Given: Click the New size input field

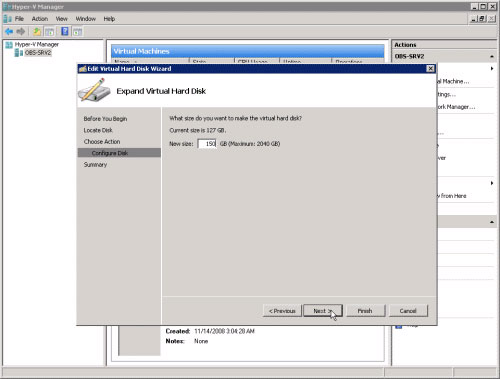Looking at the screenshot, I should click(x=207, y=144).
